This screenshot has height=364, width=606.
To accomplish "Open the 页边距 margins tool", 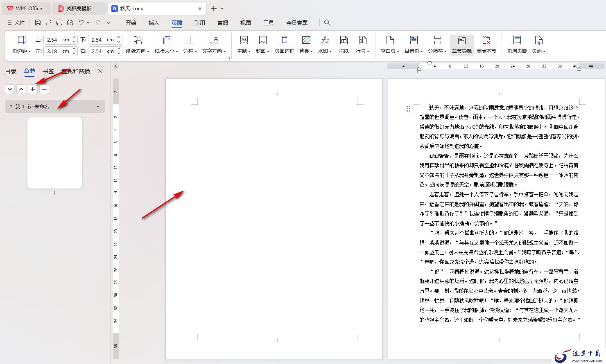I will click(21, 45).
